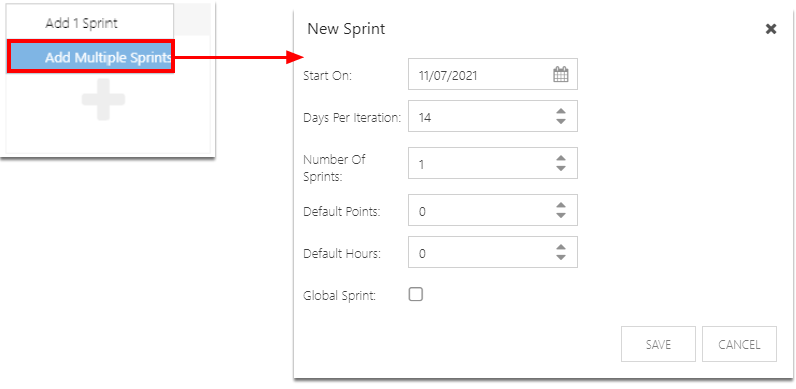This screenshot has width=796, height=389.
Task: Select Add Multiple Sprints menu item
Action: (90, 57)
